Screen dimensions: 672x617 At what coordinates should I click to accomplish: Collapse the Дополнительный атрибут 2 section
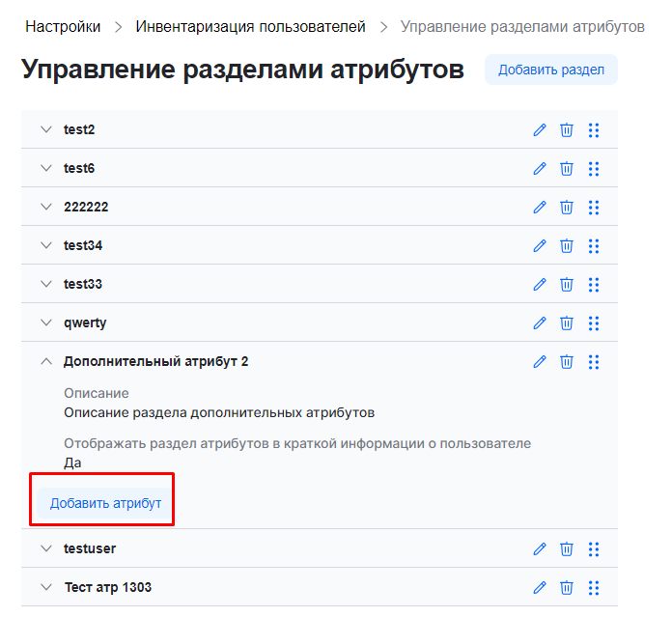click(45, 361)
